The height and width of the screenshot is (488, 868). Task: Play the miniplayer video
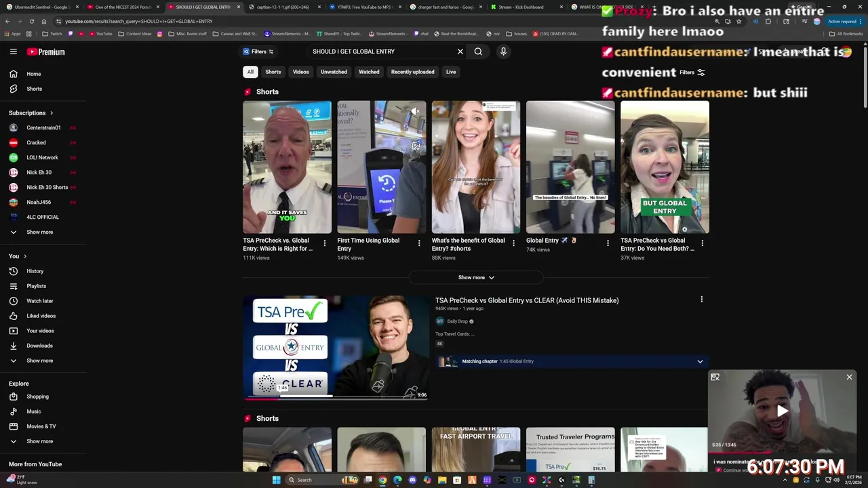coord(782,411)
